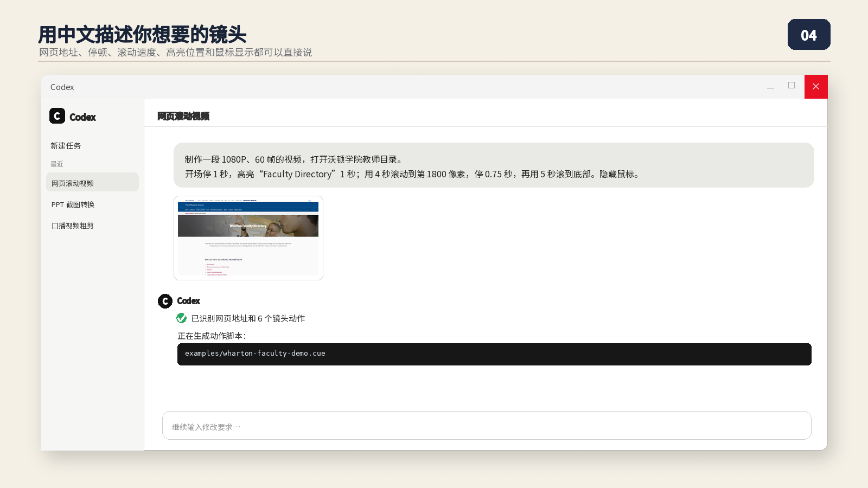Click the green checkmark status icon
868x488 pixels.
click(x=182, y=318)
